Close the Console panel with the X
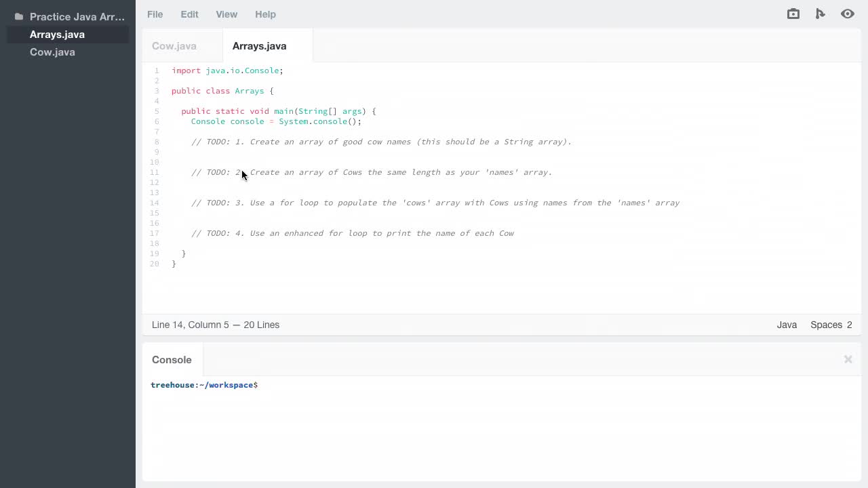868x488 pixels. pyautogui.click(x=848, y=359)
